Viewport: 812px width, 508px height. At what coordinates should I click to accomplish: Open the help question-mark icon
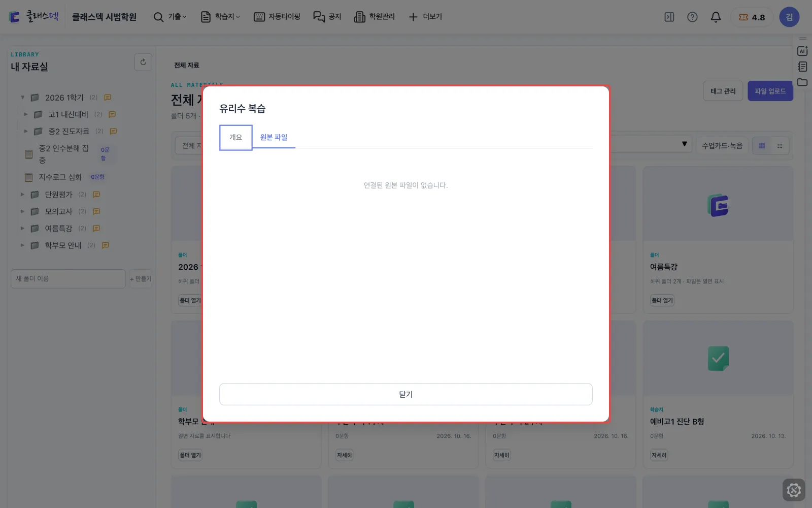point(692,17)
